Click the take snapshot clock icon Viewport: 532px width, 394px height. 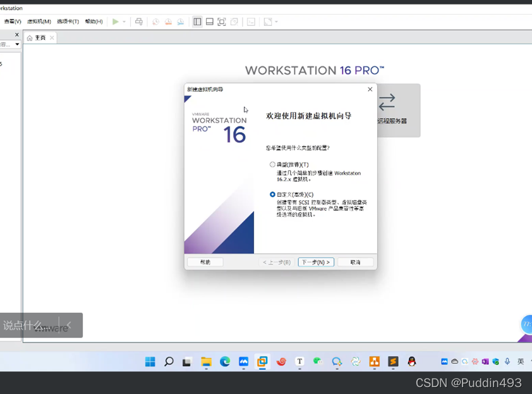coord(155,22)
